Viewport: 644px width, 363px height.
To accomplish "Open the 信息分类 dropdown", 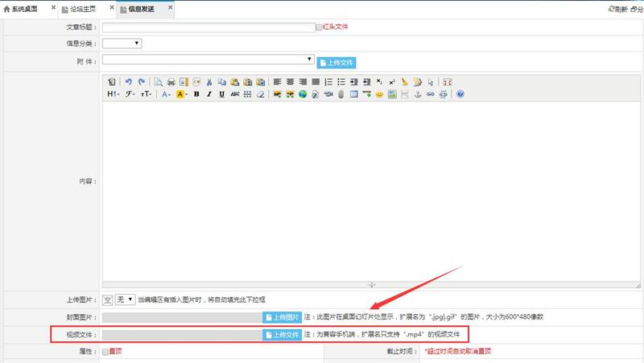I will click(x=122, y=43).
